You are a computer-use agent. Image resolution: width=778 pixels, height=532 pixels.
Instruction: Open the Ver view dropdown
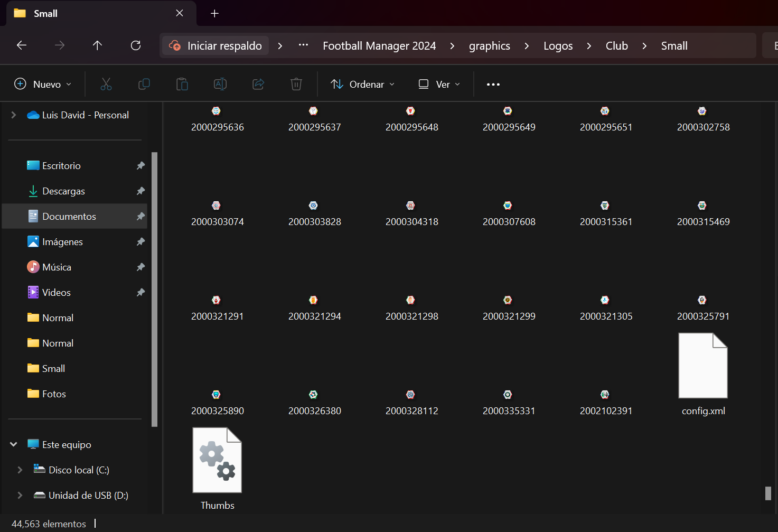click(439, 84)
